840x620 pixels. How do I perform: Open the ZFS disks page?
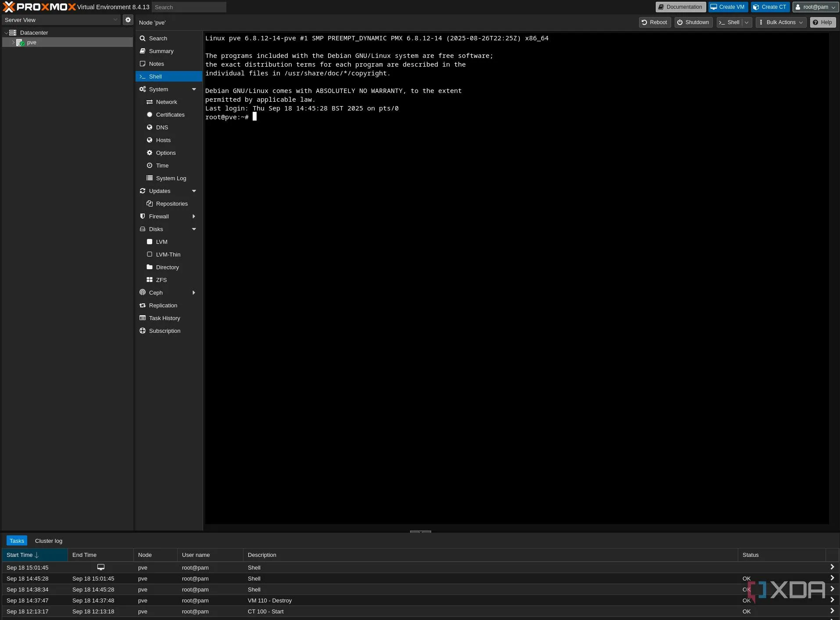click(x=161, y=280)
